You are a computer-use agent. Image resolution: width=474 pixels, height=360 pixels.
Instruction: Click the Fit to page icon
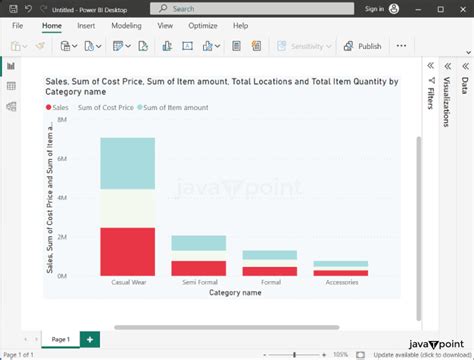(360, 355)
